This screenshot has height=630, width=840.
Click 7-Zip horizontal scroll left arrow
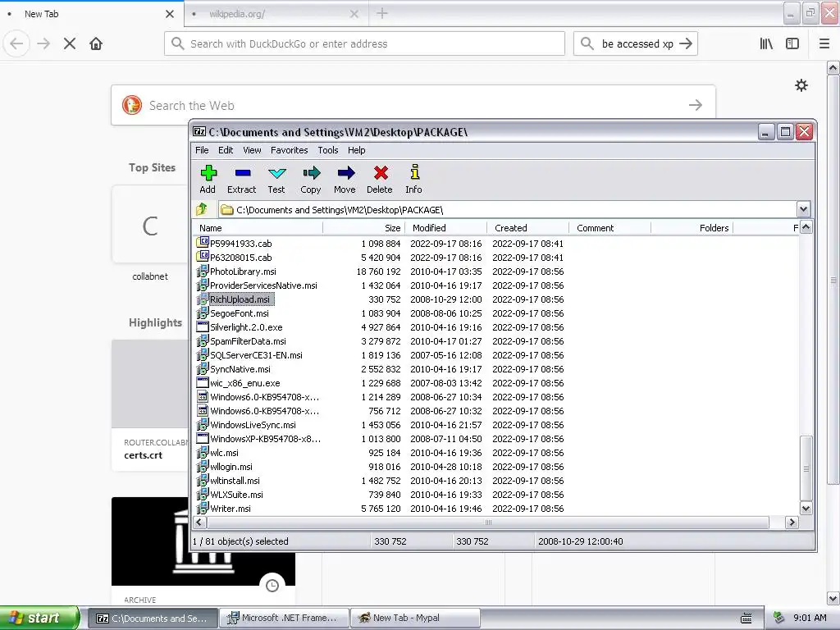pos(199,522)
